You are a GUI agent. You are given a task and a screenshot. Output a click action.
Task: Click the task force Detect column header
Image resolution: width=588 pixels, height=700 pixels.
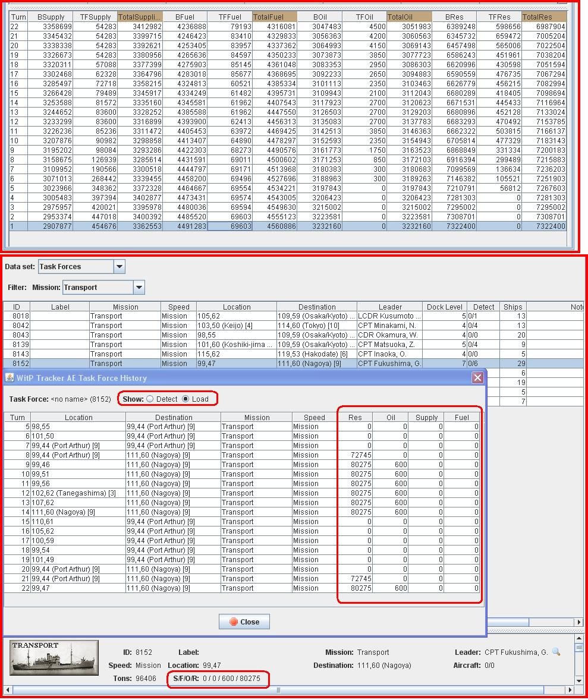(x=483, y=307)
